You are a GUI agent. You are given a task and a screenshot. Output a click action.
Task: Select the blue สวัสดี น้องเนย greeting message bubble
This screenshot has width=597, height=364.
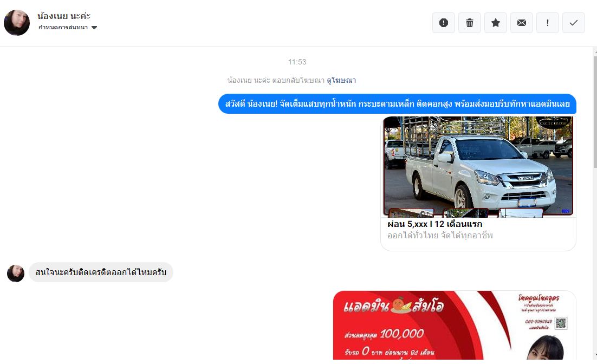click(397, 104)
